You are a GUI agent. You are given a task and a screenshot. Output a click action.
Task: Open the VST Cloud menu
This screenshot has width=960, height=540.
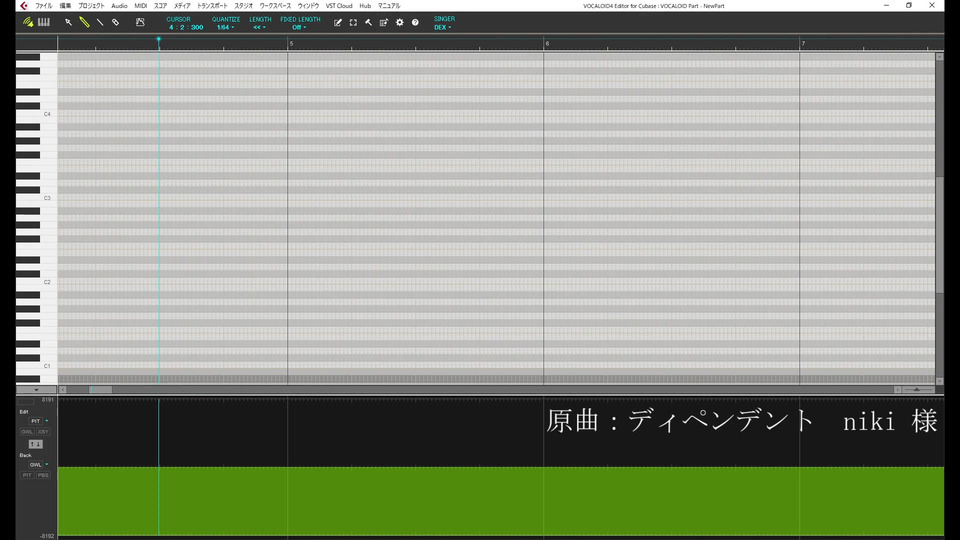pyautogui.click(x=339, y=6)
